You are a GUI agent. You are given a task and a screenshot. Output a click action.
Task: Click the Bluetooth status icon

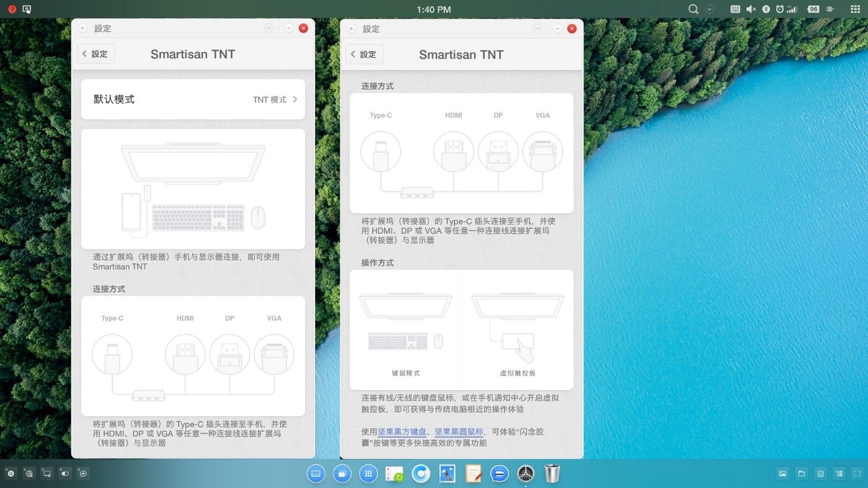(766, 9)
